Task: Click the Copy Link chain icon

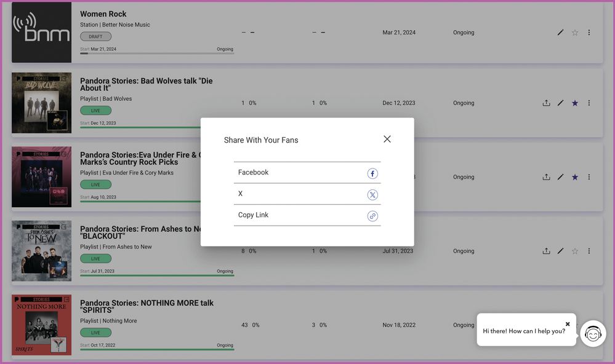Action: click(372, 216)
